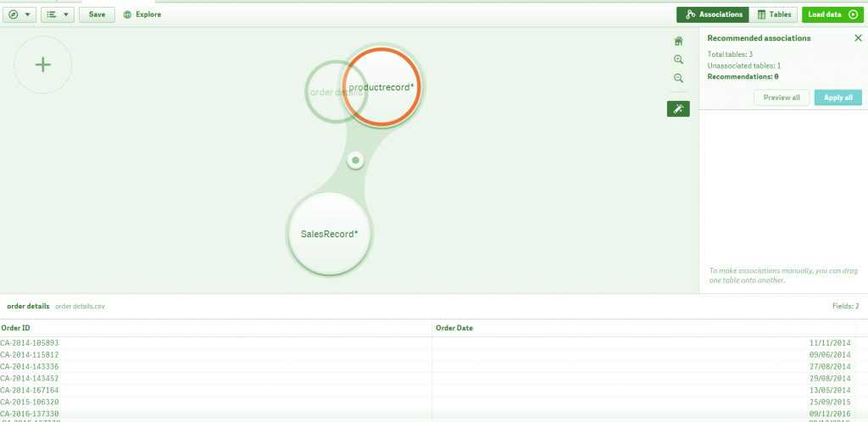Open the list menu dropdown
The width and height of the screenshot is (868, 422).
click(58, 14)
